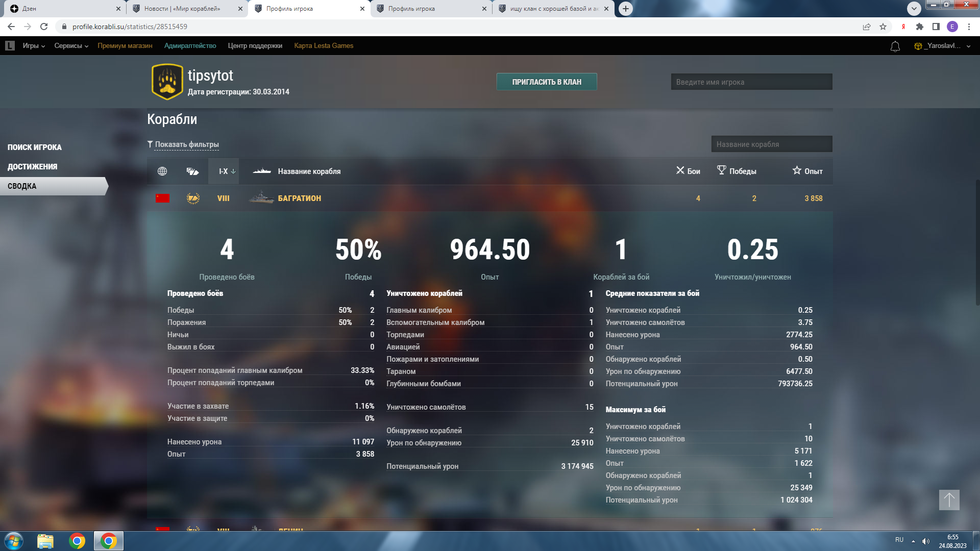Click the Yandex extension icon
980x551 pixels.
pyautogui.click(x=903, y=27)
